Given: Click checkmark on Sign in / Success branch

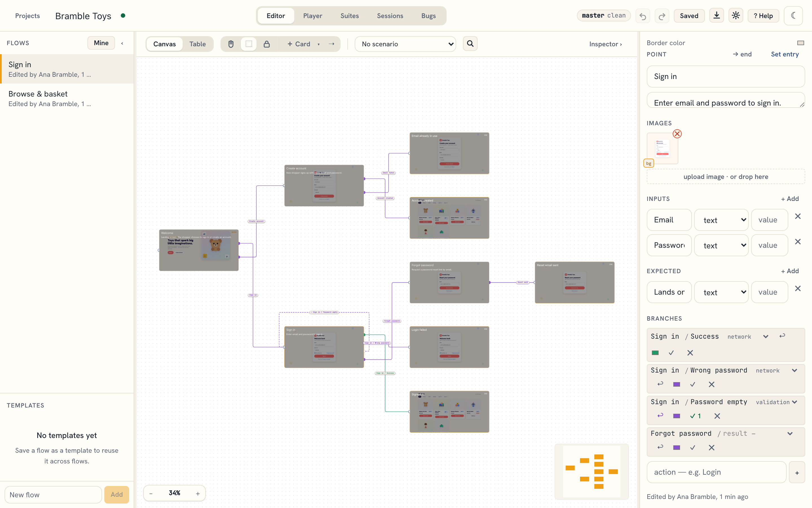Looking at the screenshot, I should (x=671, y=353).
